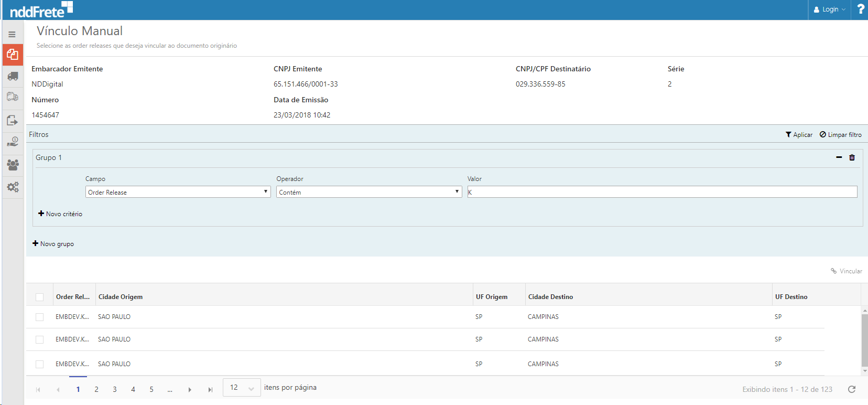The image size is (868, 405).
Task: Open the Login menu
Action: coord(830,9)
